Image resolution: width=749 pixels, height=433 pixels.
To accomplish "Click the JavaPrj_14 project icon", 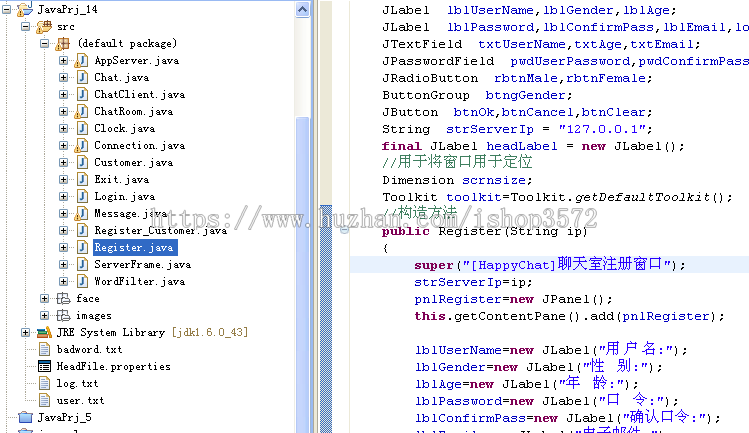I will (25, 9).
